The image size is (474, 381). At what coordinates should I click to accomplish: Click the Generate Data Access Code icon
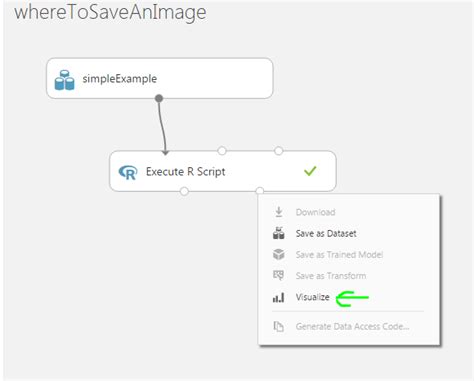(x=278, y=326)
